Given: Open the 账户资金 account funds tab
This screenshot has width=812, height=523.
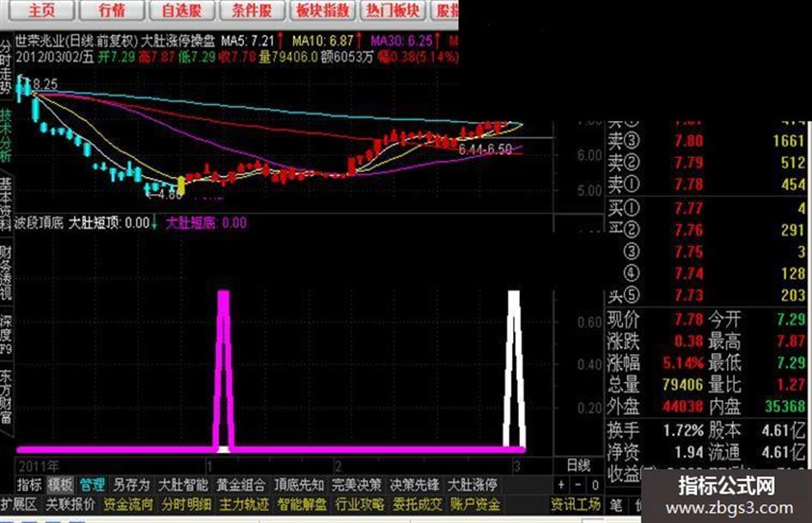Looking at the screenshot, I should pos(475,504).
